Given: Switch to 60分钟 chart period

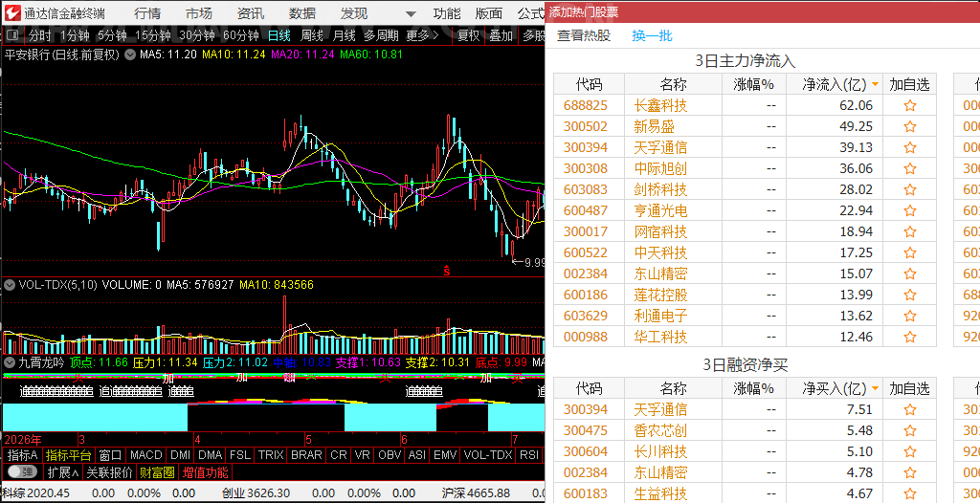Looking at the screenshot, I should point(240,35).
